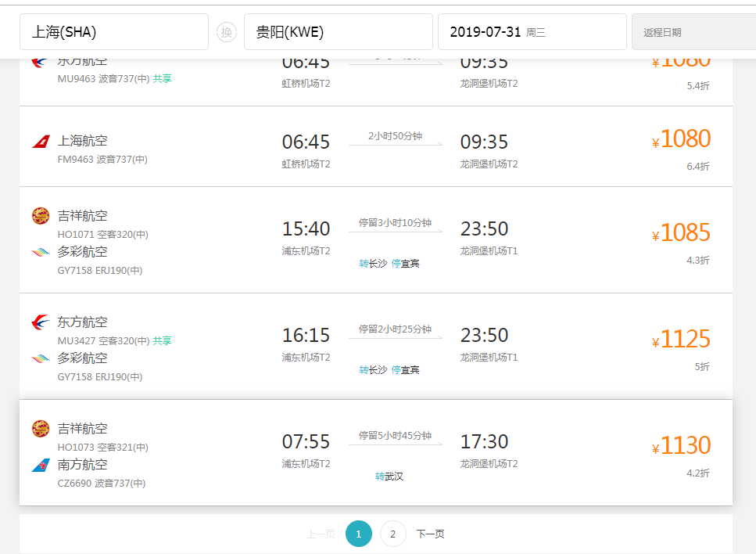The width and height of the screenshot is (756, 554).
Task: Edit the departure city field 上海(SHA)
Action: [114, 32]
